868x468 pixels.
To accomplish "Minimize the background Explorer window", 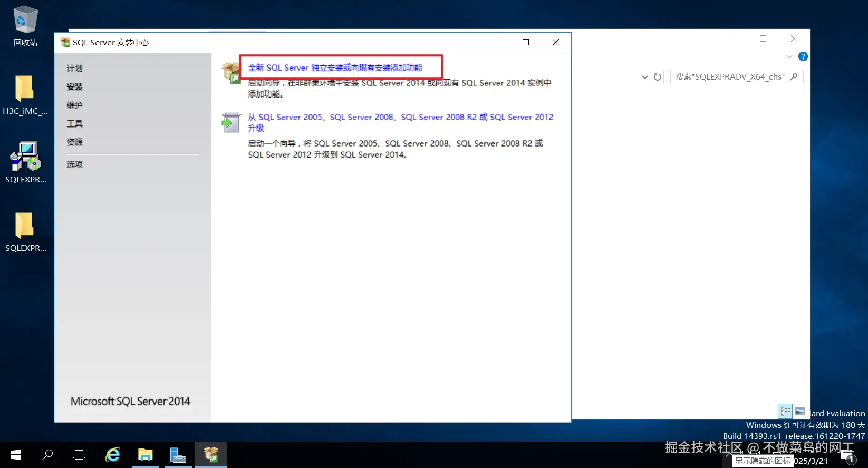I will 732,38.
